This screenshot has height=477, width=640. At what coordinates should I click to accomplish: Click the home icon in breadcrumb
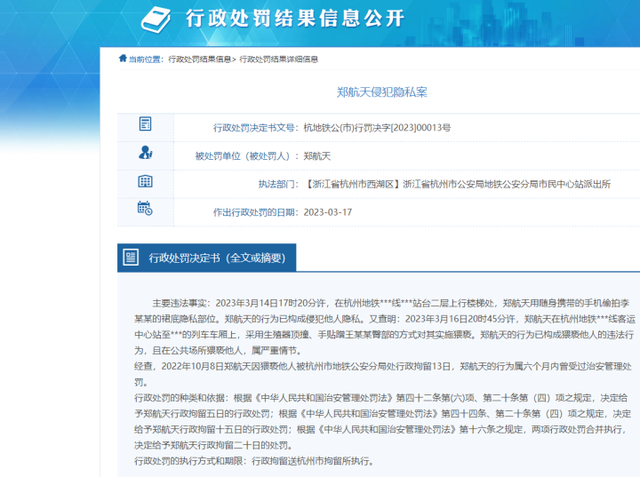tap(123, 58)
